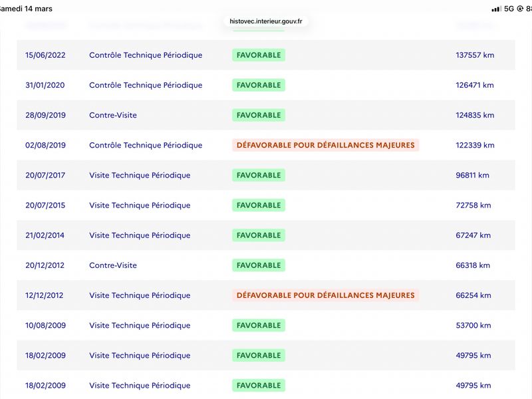Select the mileage 53700 km
Viewport: 532px width, 399px height.
coord(473,325)
